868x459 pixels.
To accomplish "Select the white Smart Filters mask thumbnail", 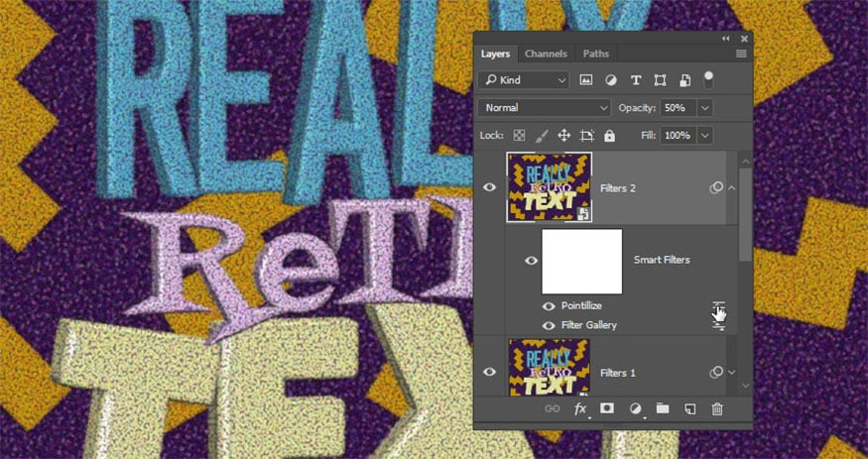I will 581,262.
